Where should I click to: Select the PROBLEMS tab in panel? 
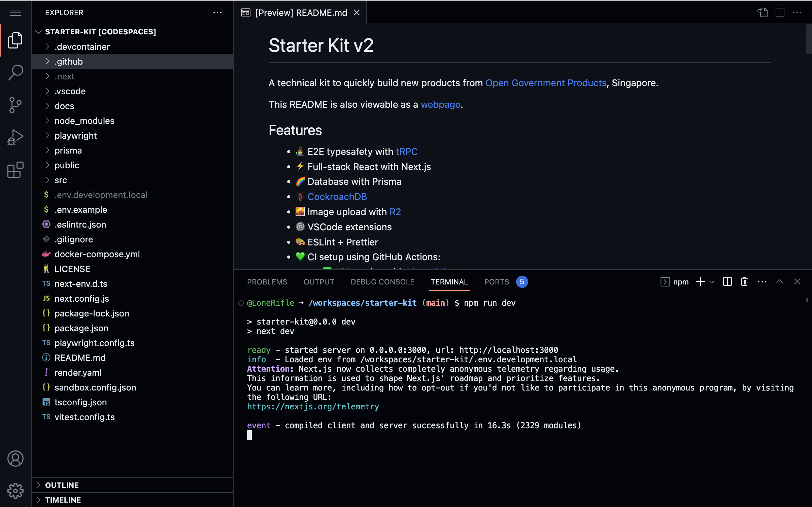click(267, 281)
